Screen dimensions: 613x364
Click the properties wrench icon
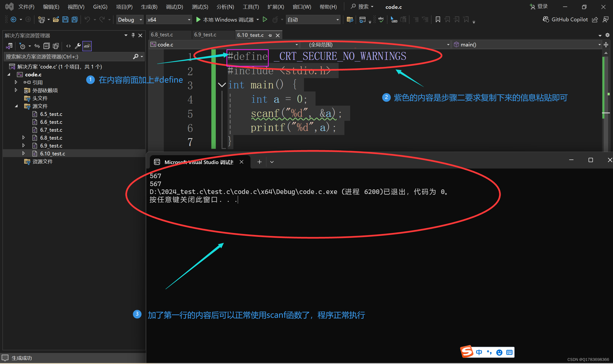pyautogui.click(x=78, y=46)
